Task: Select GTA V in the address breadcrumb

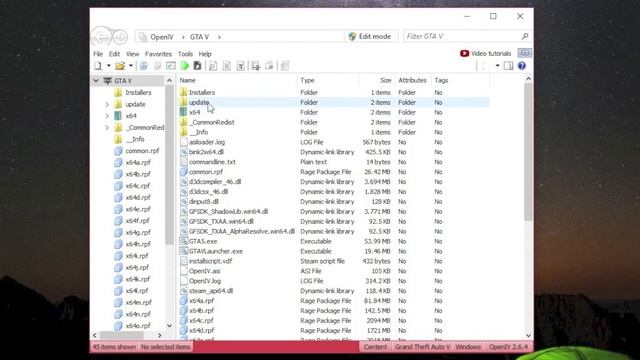Action: pyautogui.click(x=199, y=37)
